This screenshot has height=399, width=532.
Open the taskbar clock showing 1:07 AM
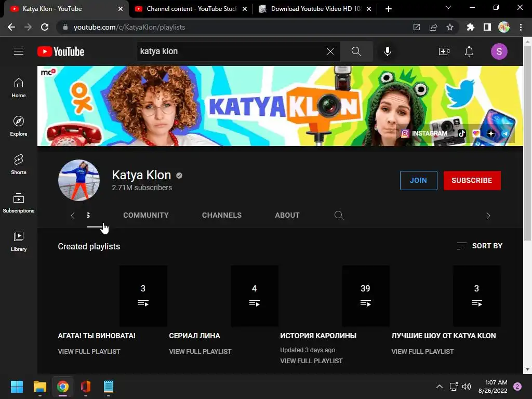(493, 387)
